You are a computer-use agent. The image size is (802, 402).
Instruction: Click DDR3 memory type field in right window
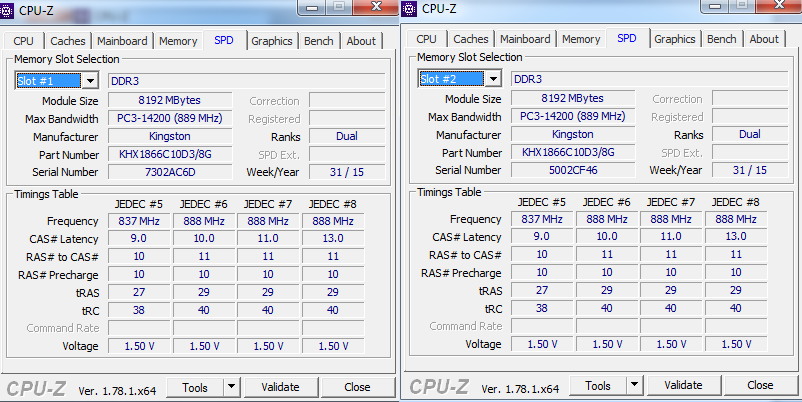click(650, 79)
